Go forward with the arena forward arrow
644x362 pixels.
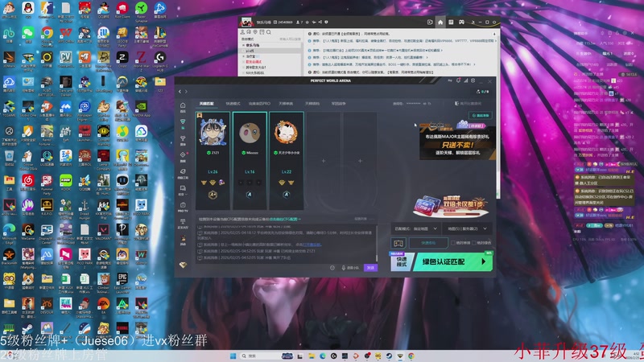pyautogui.click(x=186, y=92)
